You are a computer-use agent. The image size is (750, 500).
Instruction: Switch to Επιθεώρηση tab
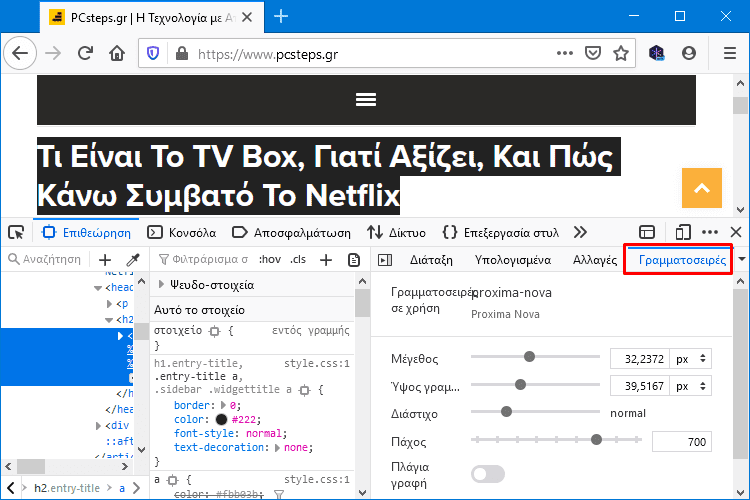[87, 233]
